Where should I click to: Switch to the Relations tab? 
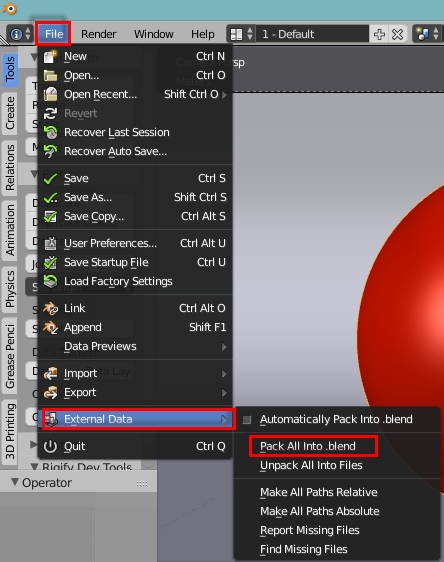click(x=10, y=167)
